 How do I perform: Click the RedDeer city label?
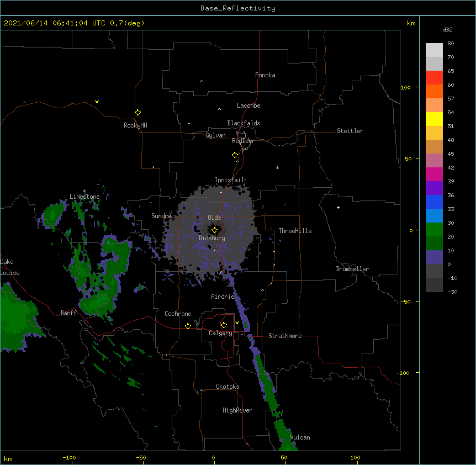click(x=243, y=141)
